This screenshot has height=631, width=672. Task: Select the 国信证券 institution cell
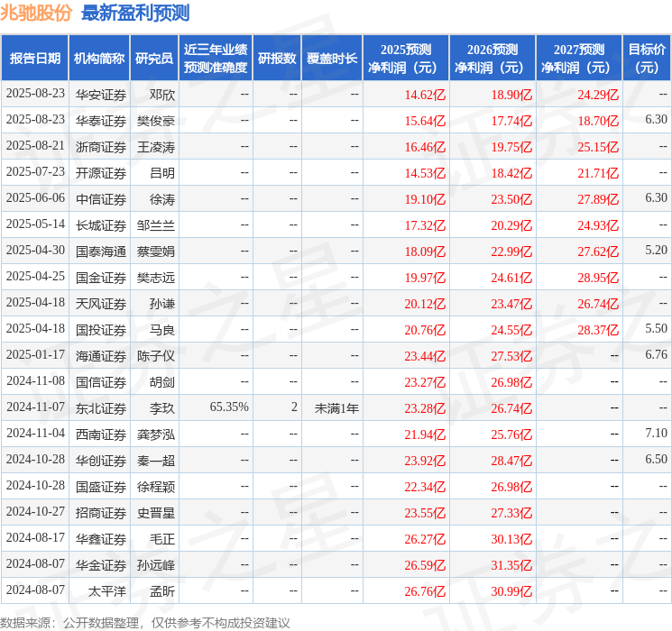click(x=101, y=382)
